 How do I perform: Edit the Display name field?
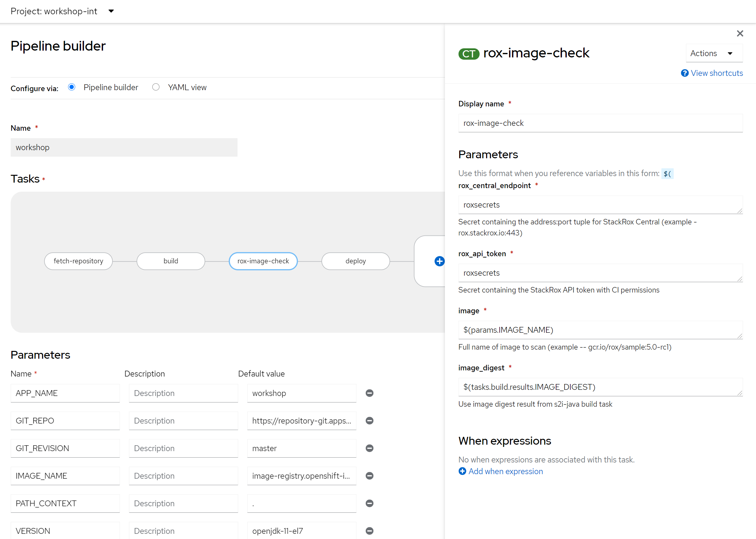point(600,123)
